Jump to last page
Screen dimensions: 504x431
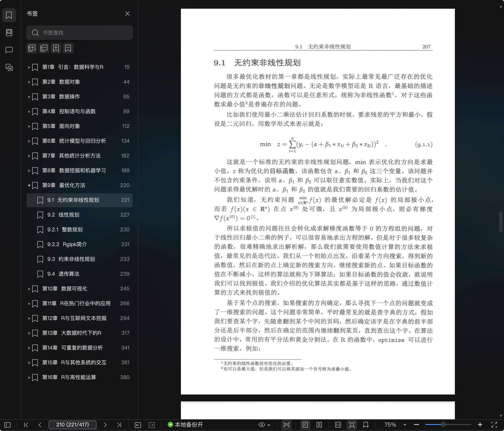tap(119, 425)
